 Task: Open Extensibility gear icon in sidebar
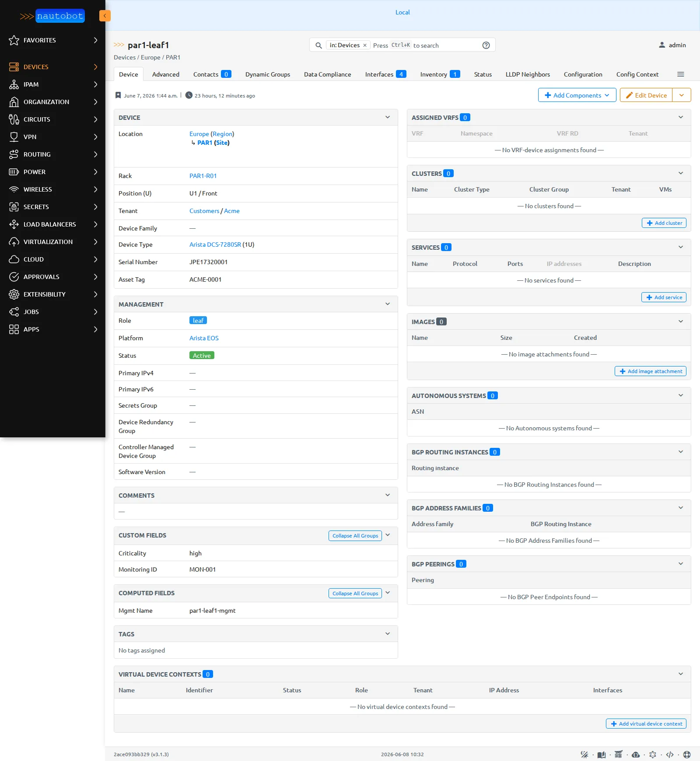14,294
